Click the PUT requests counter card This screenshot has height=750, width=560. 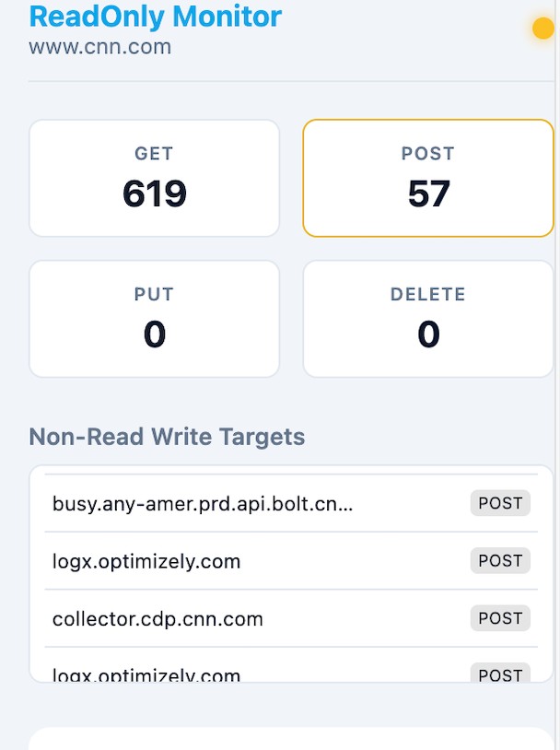pyautogui.click(x=154, y=319)
